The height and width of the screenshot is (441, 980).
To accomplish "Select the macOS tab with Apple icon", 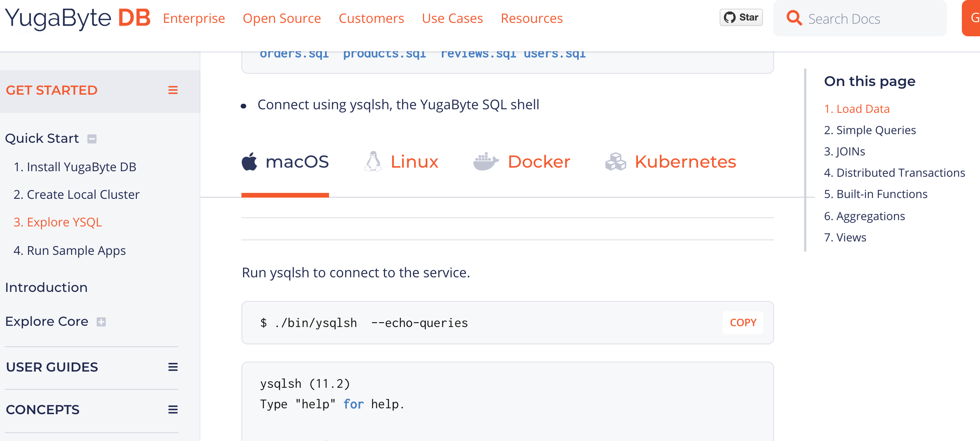I will tap(285, 162).
